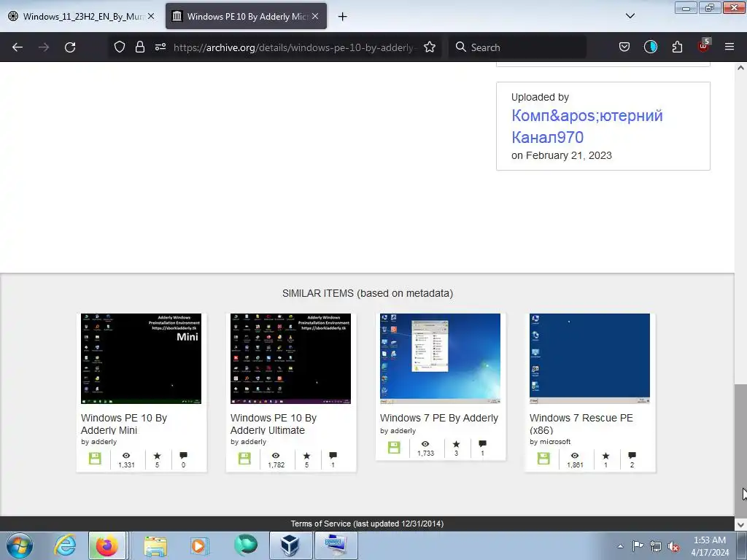This screenshot has width=747, height=560.
Task: Expand the list all tabs dropdown
Action: [630, 16]
